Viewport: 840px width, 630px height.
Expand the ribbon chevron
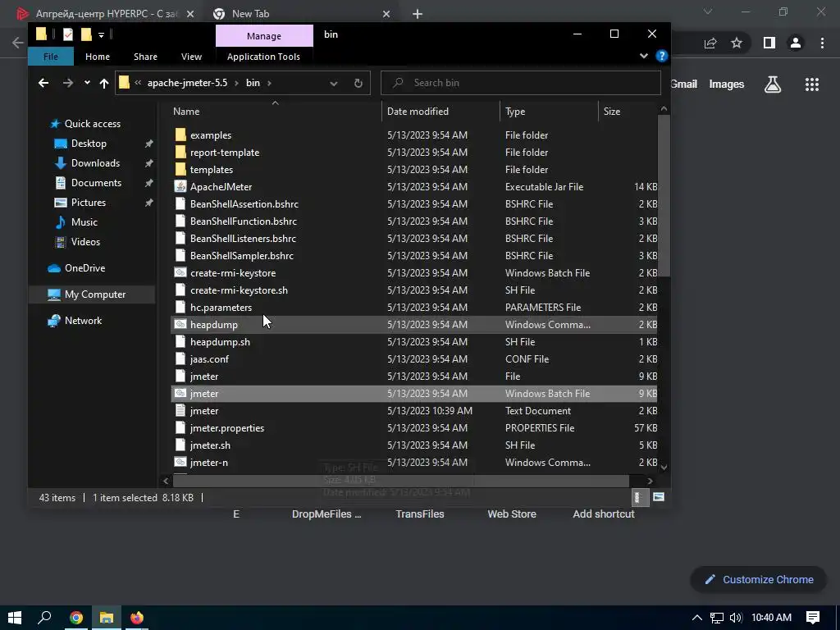point(644,56)
